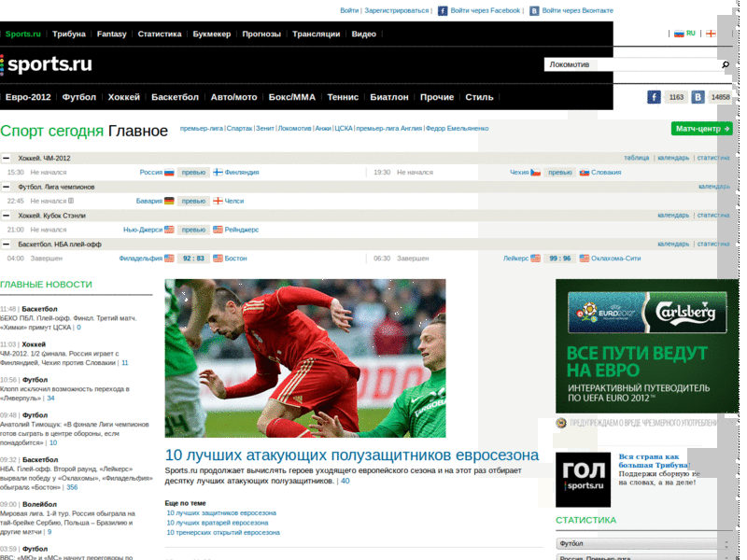This screenshot has width=747, height=560.
Task: Click превью for Бавария–Челси match
Action: pos(193,201)
